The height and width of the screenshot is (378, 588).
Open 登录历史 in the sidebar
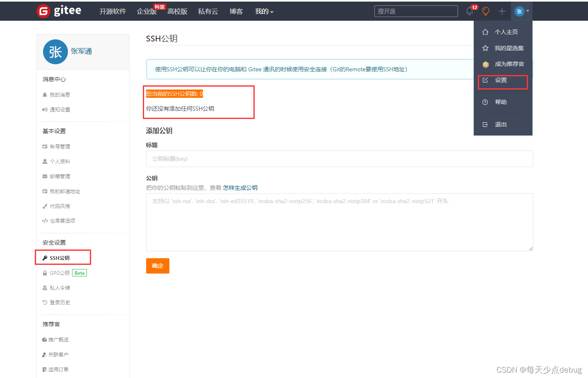click(x=60, y=303)
